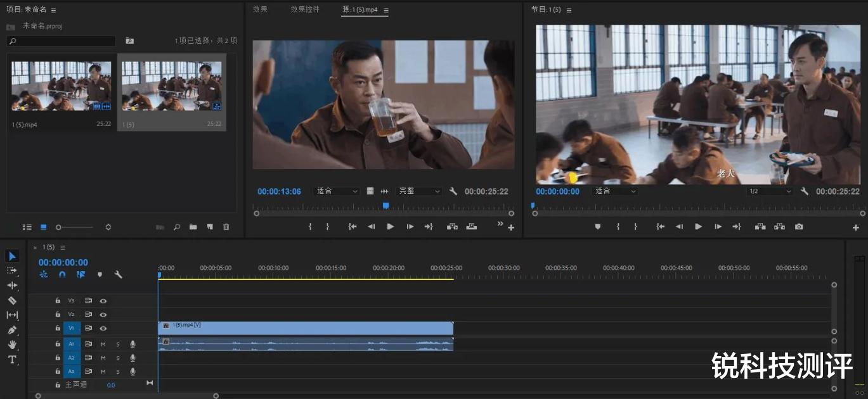The width and height of the screenshot is (868, 399).
Task: Mute audio track A1
Action: tap(103, 344)
